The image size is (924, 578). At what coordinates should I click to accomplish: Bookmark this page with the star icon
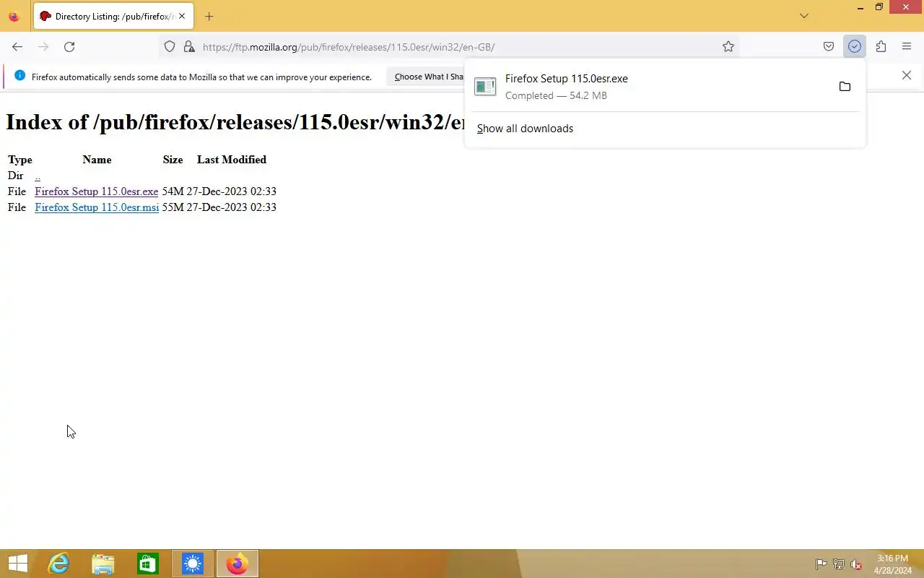coord(728,47)
